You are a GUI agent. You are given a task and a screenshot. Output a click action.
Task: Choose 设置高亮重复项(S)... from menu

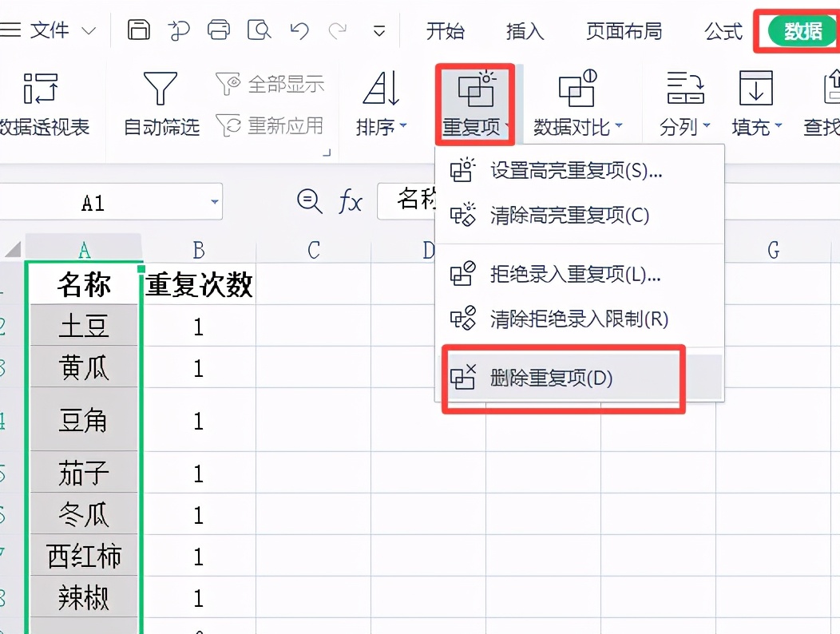(580, 170)
